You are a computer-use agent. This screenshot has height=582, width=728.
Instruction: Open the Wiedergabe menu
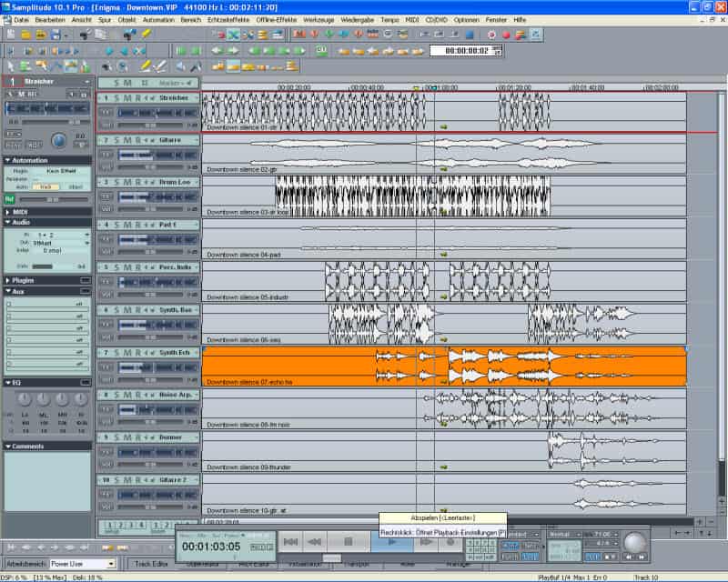[356, 19]
